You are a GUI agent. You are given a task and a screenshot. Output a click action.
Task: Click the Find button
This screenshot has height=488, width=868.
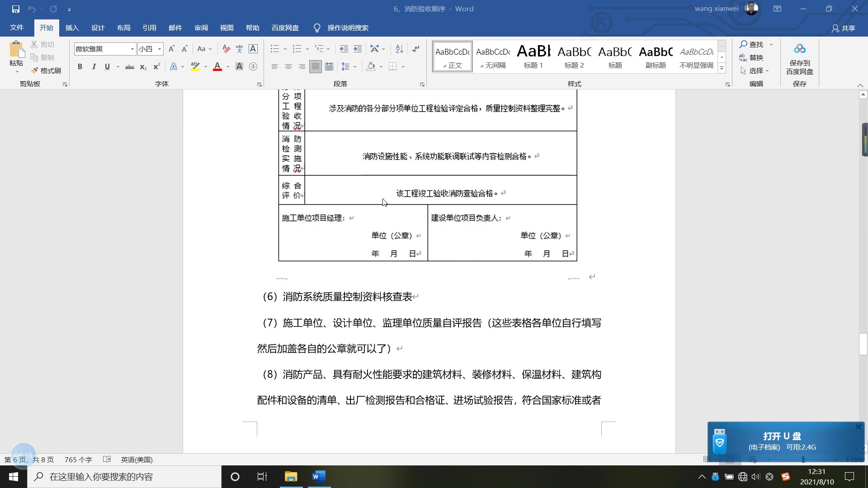752,44
